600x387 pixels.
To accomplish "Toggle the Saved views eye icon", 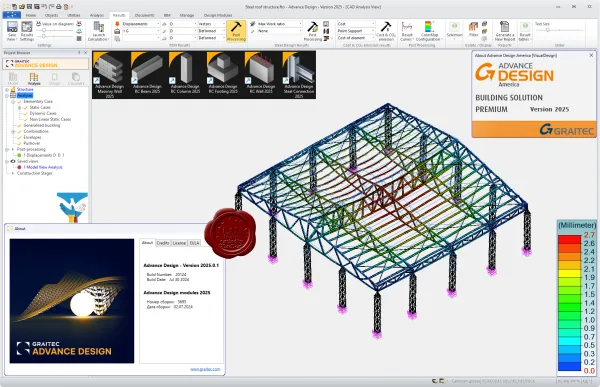I will point(13,161).
